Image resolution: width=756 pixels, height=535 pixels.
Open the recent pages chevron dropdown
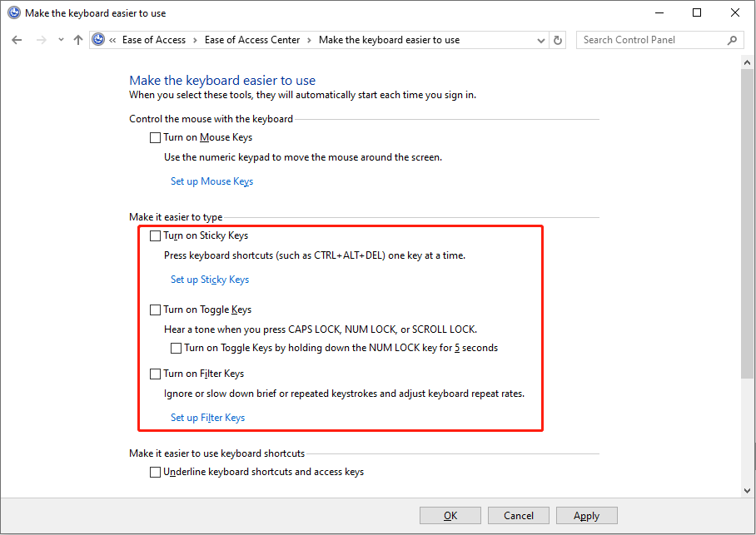[60, 39]
